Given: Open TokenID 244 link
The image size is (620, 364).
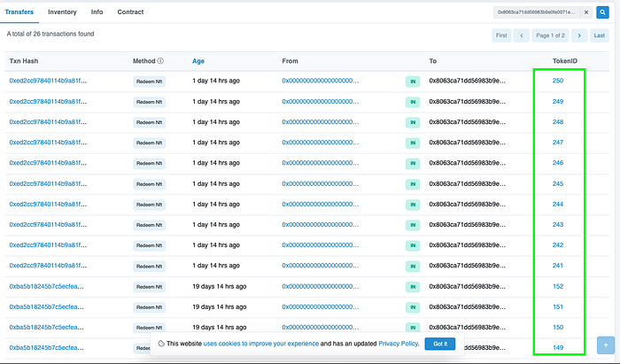Looking at the screenshot, I should coord(558,205).
